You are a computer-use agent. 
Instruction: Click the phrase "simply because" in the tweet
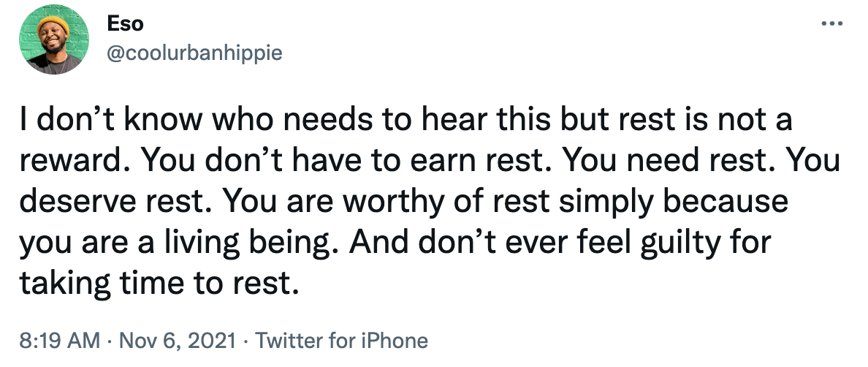pos(673,202)
